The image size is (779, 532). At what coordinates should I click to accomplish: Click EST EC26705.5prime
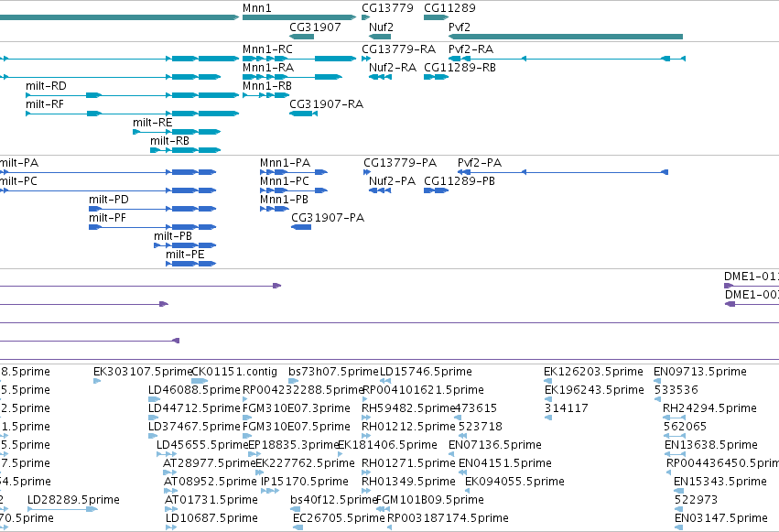(x=339, y=518)
